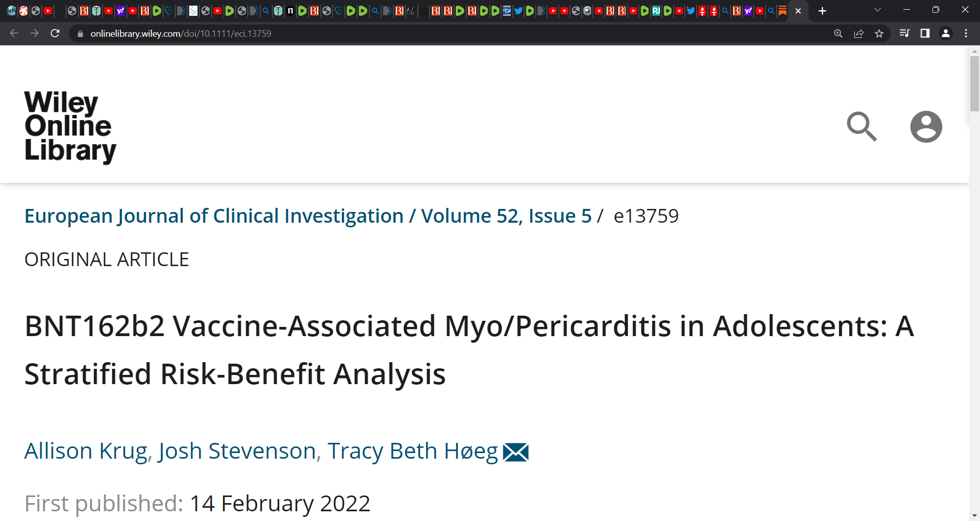Close the active browser tab
This screenshot has width=980, height=521.
tap(798, 11)
